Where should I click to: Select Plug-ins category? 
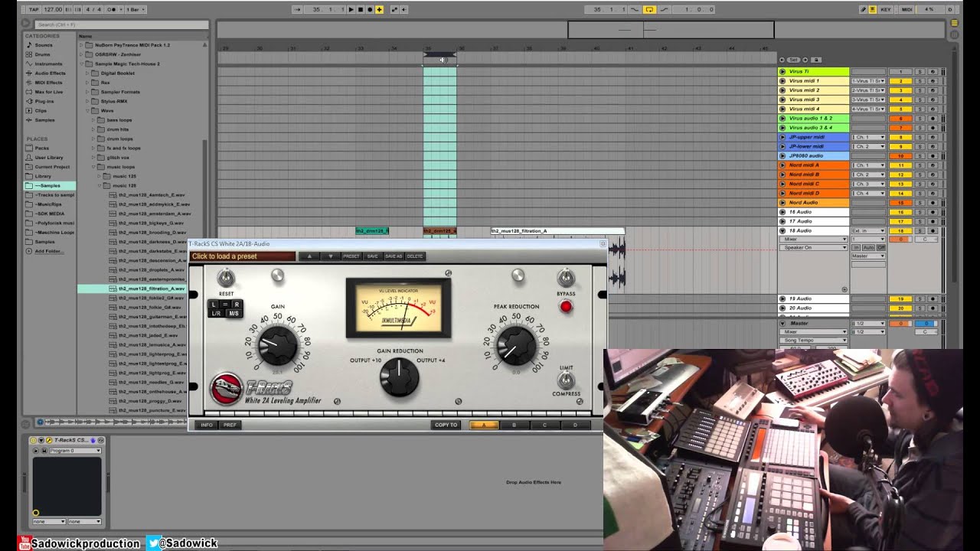click(44, 101)
